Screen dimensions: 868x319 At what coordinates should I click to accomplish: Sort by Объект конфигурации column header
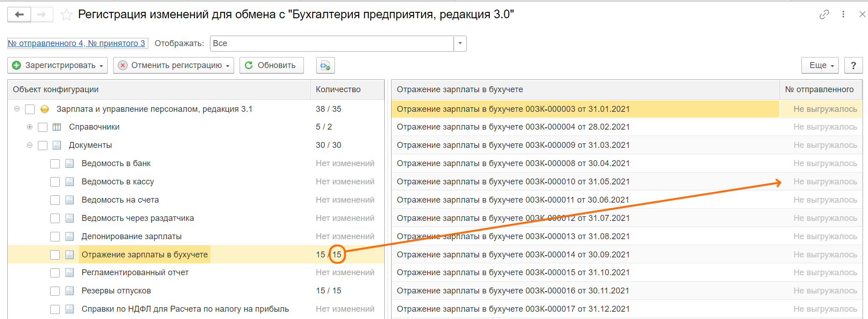159,89
